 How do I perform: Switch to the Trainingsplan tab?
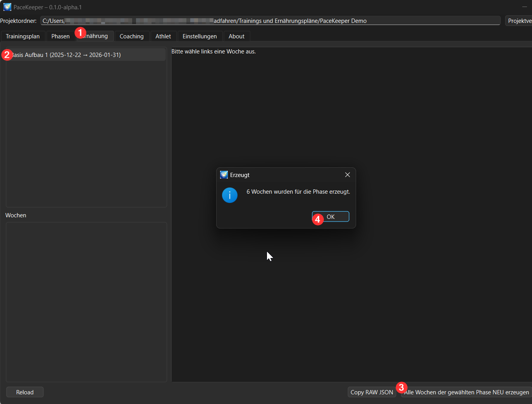click(x=22, y=36)
